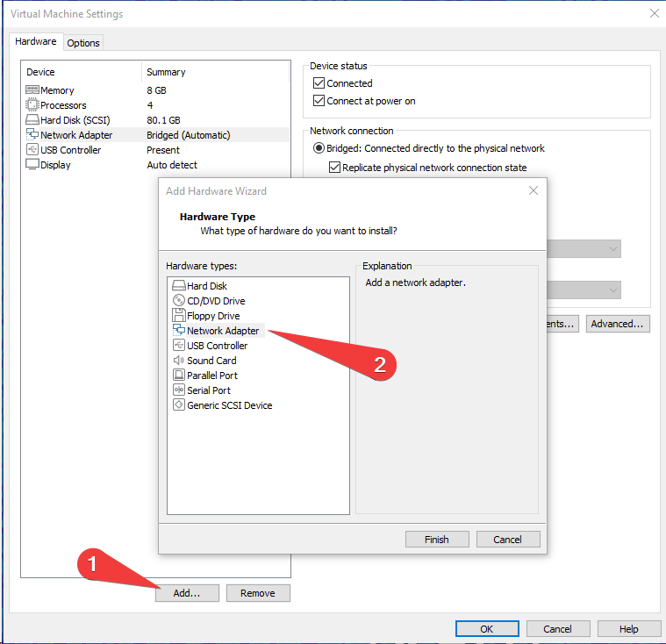This screenshot has height=644, width=666.
Task: Select Sound Card hardware type text
Action: click(211, 361)
